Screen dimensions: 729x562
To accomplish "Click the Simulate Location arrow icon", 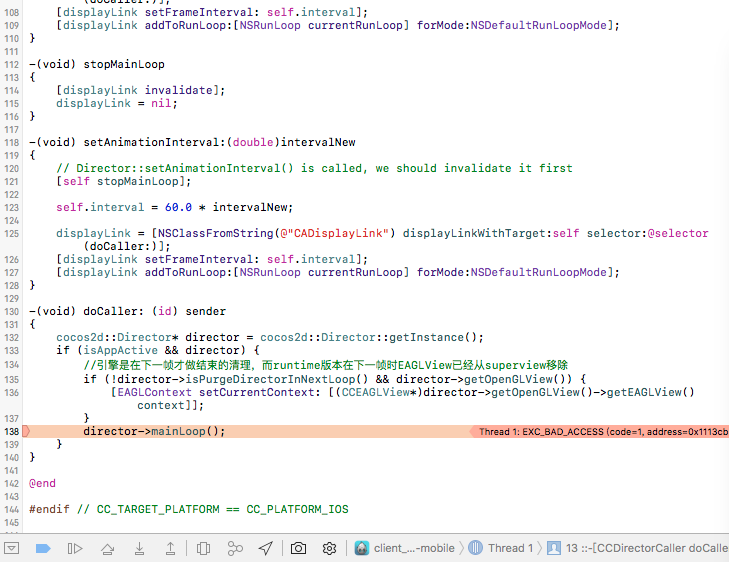I will (x=266, y=549).
